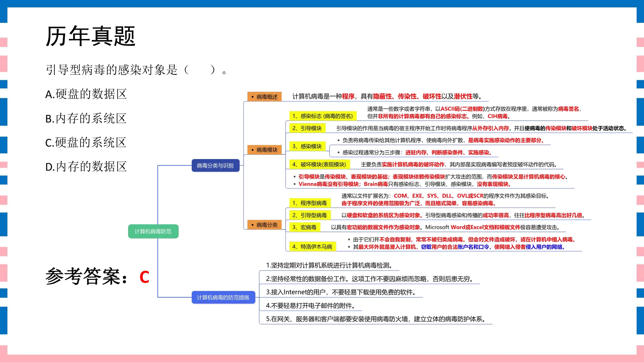The height and width of the screenshot is (362, 644).
Task: Click the red answer letter C
Action: [x=145, y=277]
